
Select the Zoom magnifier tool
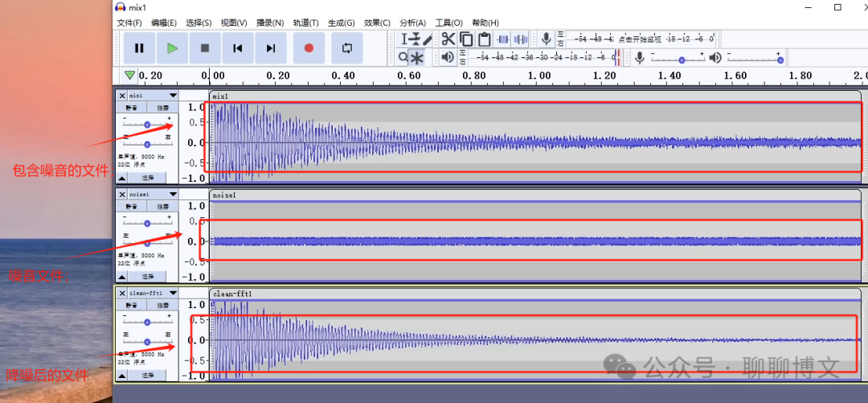(x=403, y=57)
